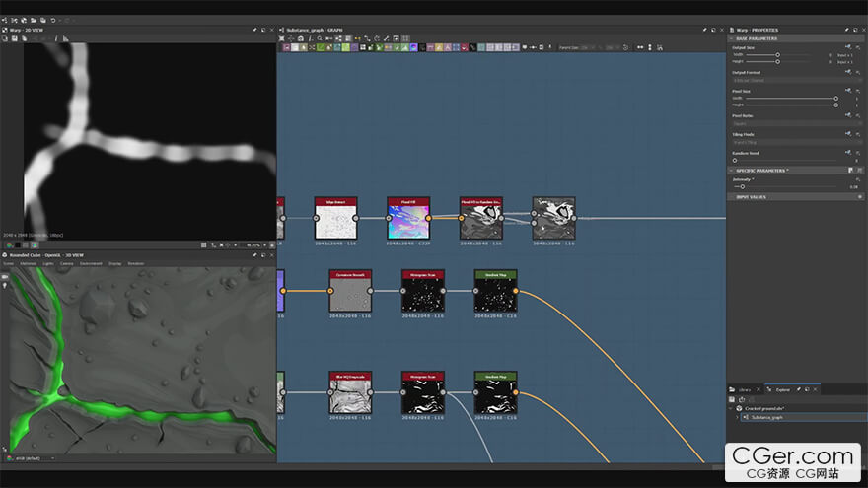Pin the Warp Properties panel

point(846,30)
